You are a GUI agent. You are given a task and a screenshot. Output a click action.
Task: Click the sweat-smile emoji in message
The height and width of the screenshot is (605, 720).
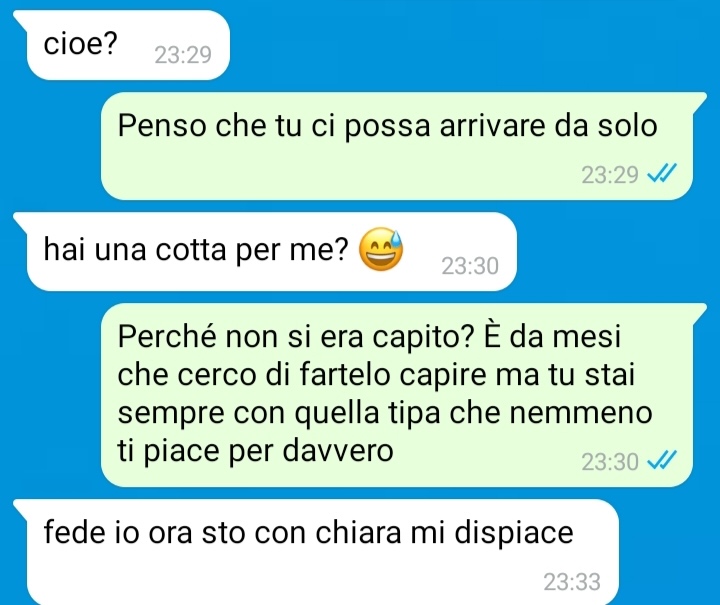(x=381, y=249)
